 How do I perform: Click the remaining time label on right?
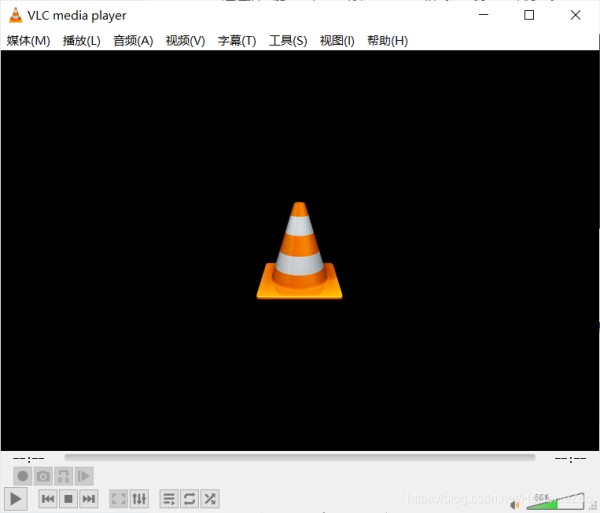570,458
